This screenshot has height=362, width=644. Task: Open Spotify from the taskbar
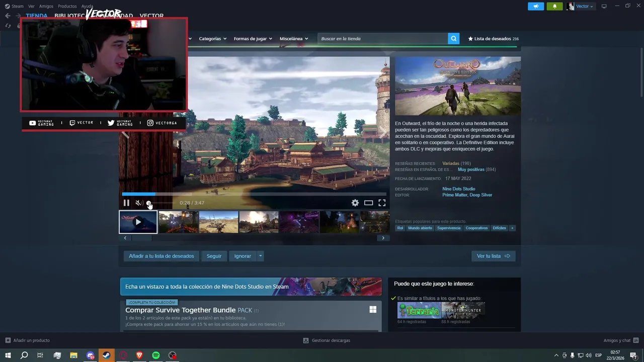156,355
